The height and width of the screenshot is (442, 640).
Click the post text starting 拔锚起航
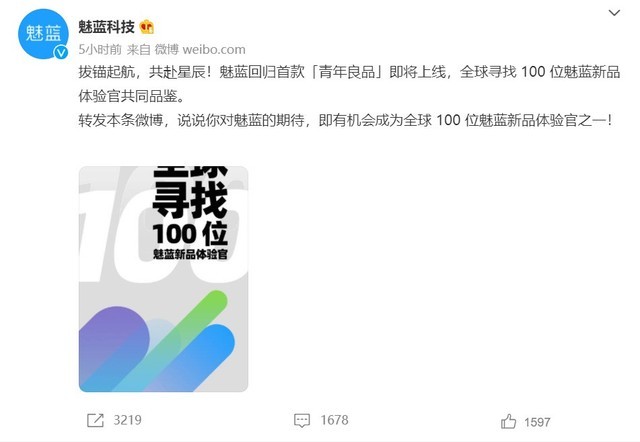click(x=349, y=84)
